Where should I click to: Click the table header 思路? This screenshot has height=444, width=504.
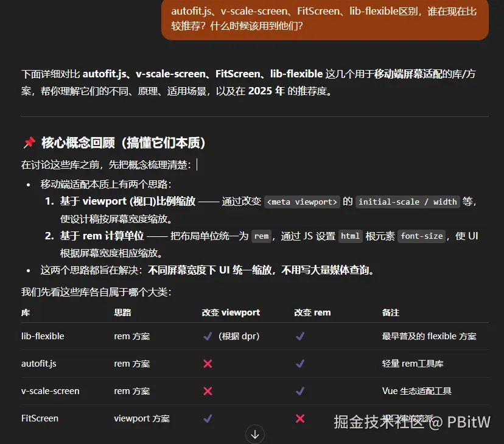pos(122,312)
